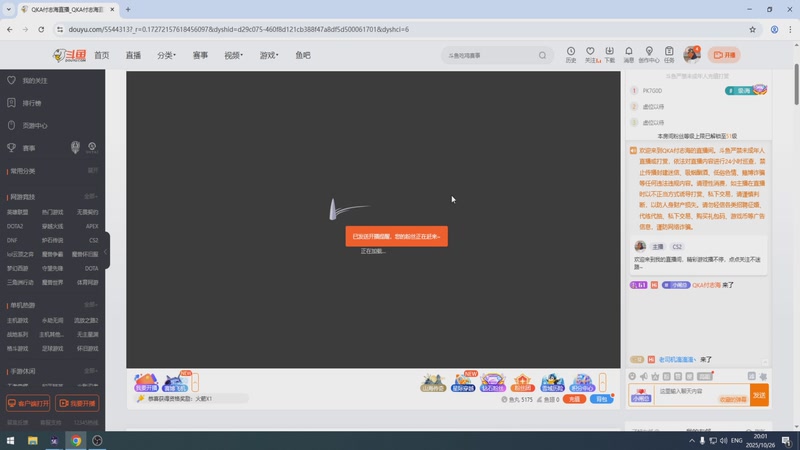The height and width of the screenshot is (450, 800).
Task: Click the 直播飞机 plane icon below the player
Action: click(175, 383)
